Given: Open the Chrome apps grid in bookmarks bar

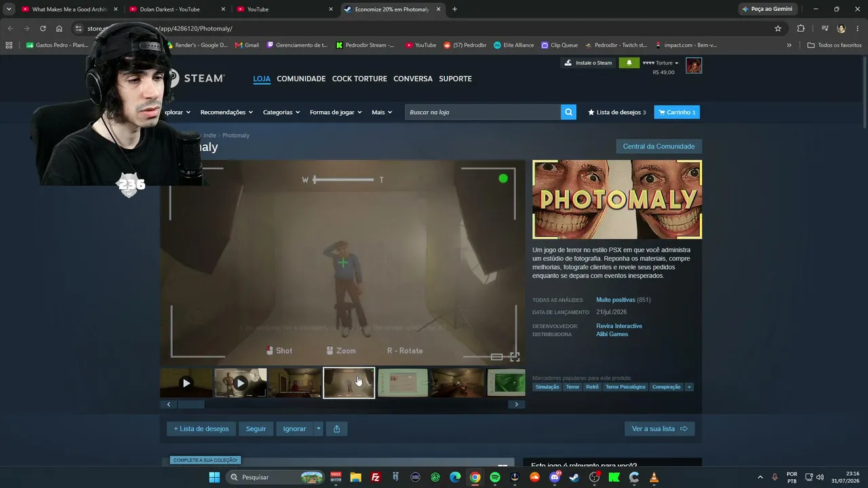Looking at the screenshot, I should pyautogui.click(x=9, y=45).
